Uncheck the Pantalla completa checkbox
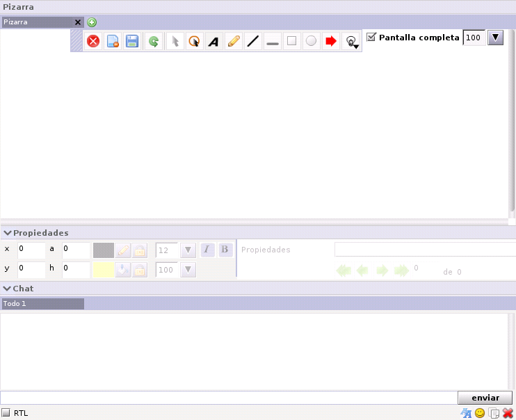 click(x=371, y=37)
